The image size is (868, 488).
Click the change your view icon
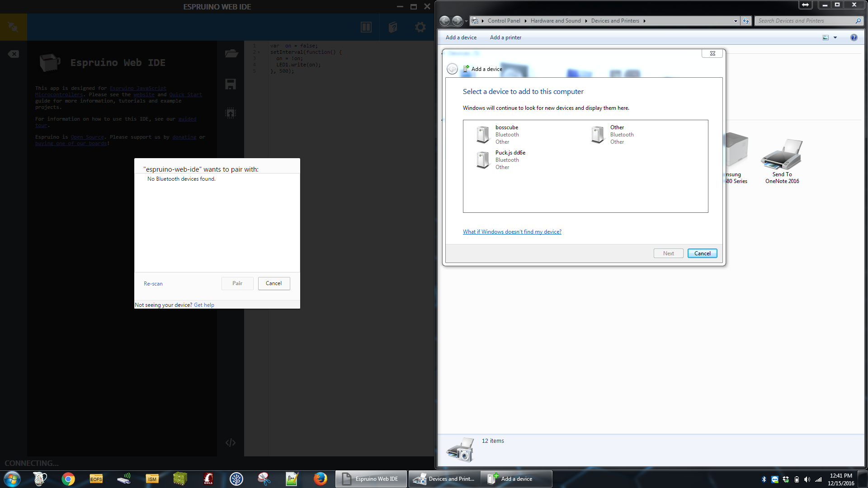click(x=826, y=38)
